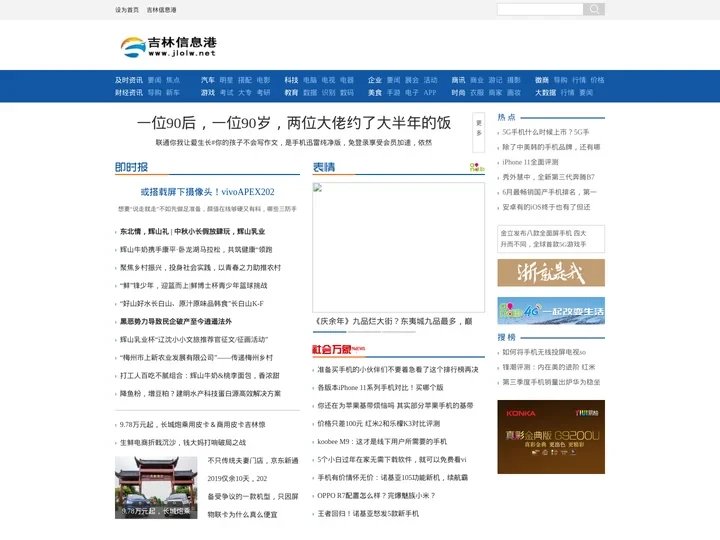Select the 新车 sub-link in navigation

click(x=173, y=92)
